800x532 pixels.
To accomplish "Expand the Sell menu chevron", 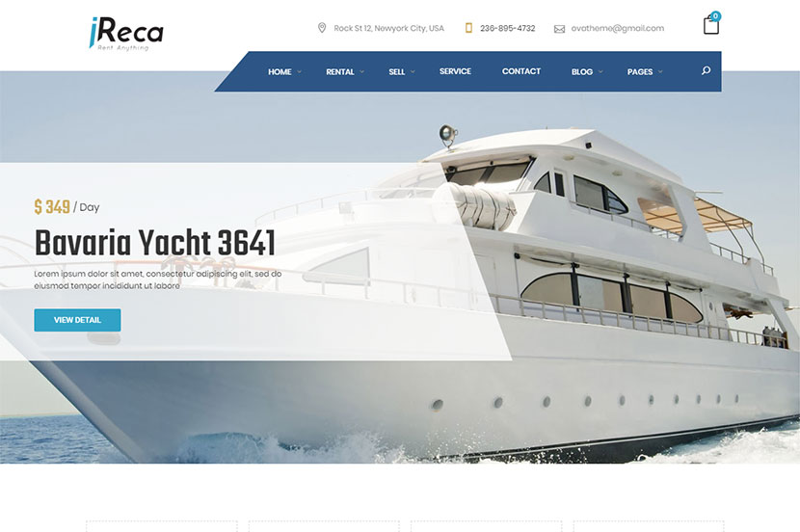I will coord(413,72).
